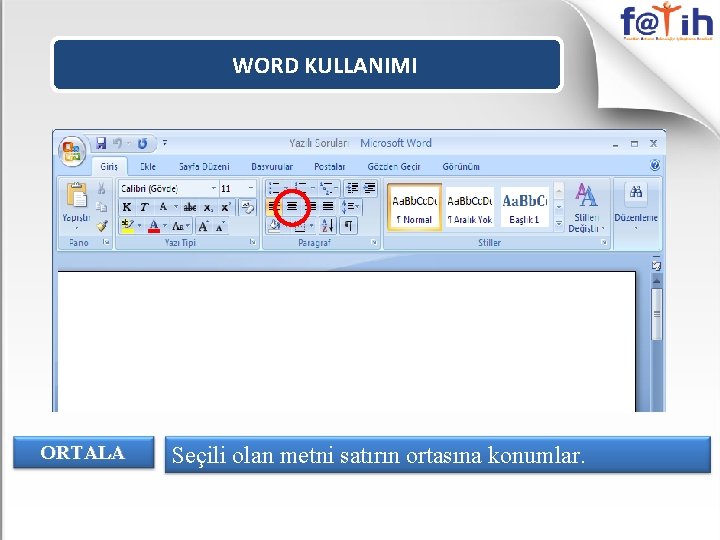Image resolution: width=720 pixels, height=540 pixels.
Task: Switch to the Görünüm tab
Action: pyautogui.click(x=461, y=167)
